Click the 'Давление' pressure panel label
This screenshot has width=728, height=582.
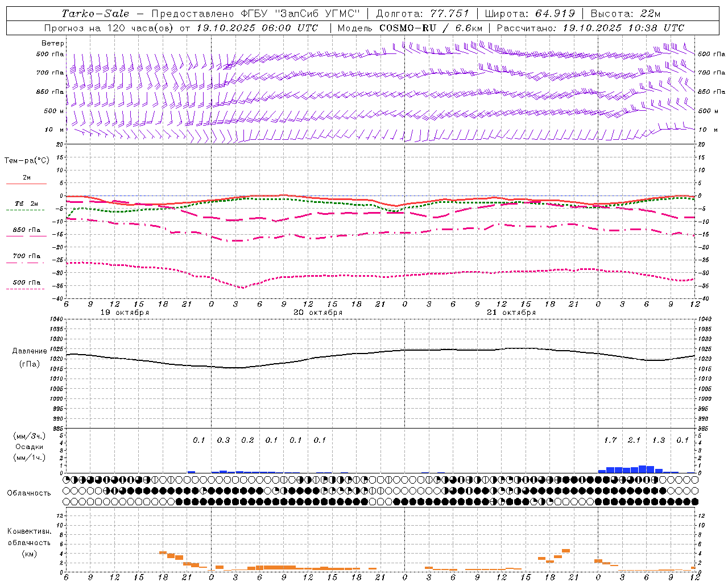[x=29, y=351]
